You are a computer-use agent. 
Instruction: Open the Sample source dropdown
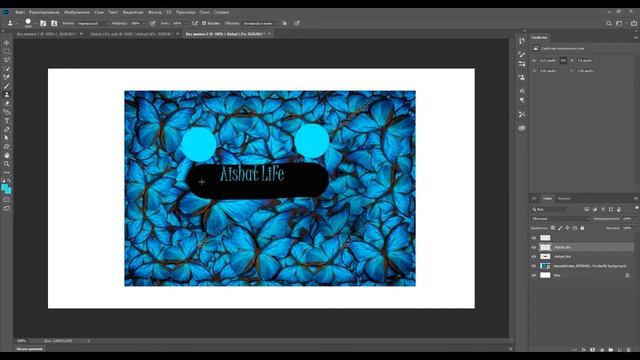(x=260, y=23)
